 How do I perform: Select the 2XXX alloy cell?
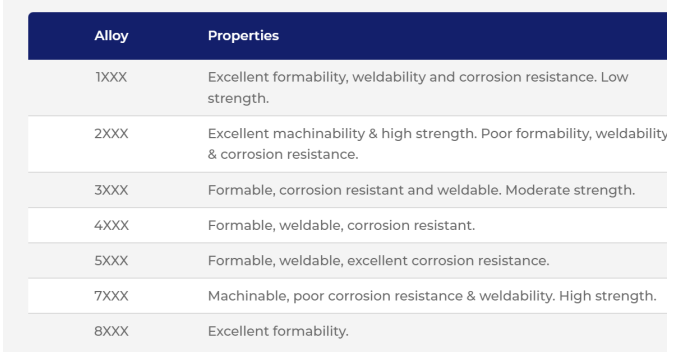point(111,133)
